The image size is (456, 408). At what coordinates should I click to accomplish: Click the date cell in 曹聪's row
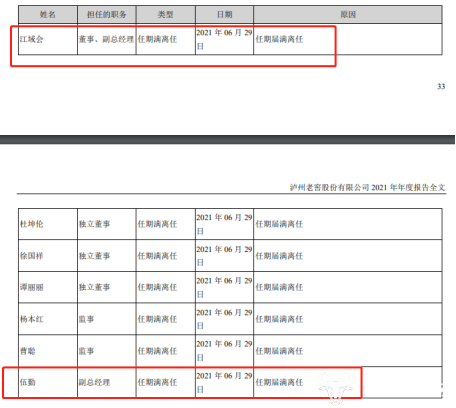(x=224, y=351)
